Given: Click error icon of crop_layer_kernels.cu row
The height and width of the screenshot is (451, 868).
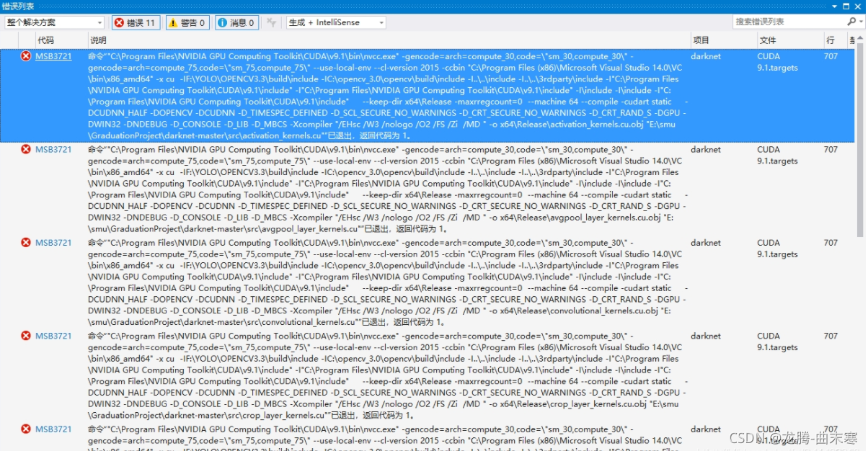Looking at the screenshot, I should pos(26,336).
